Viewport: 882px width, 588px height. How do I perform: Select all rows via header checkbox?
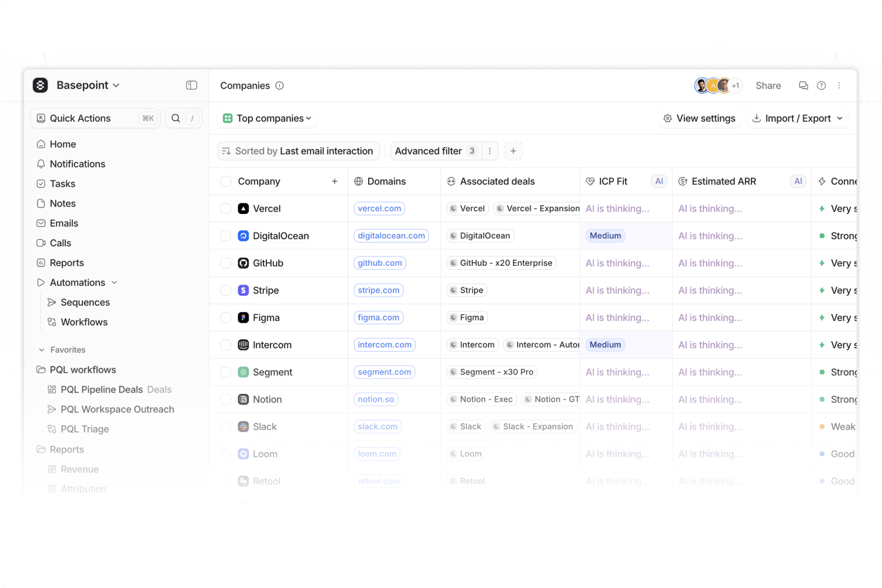coord(226,181)
